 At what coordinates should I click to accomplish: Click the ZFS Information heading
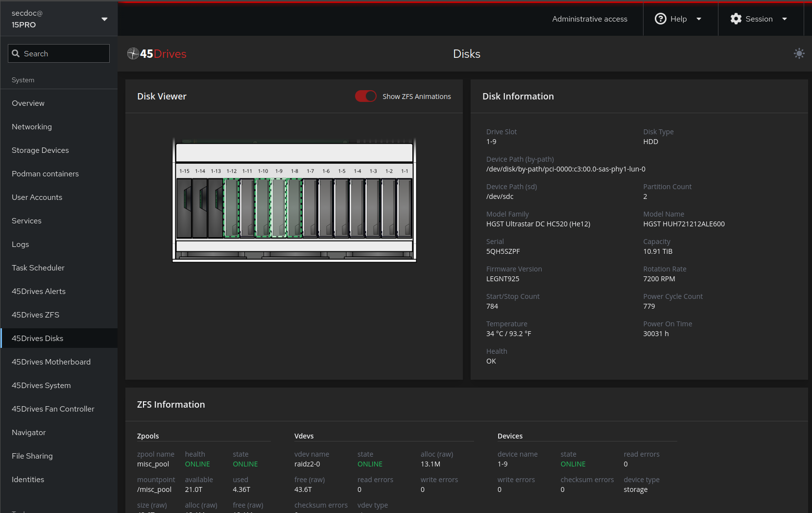coord(171,405)
